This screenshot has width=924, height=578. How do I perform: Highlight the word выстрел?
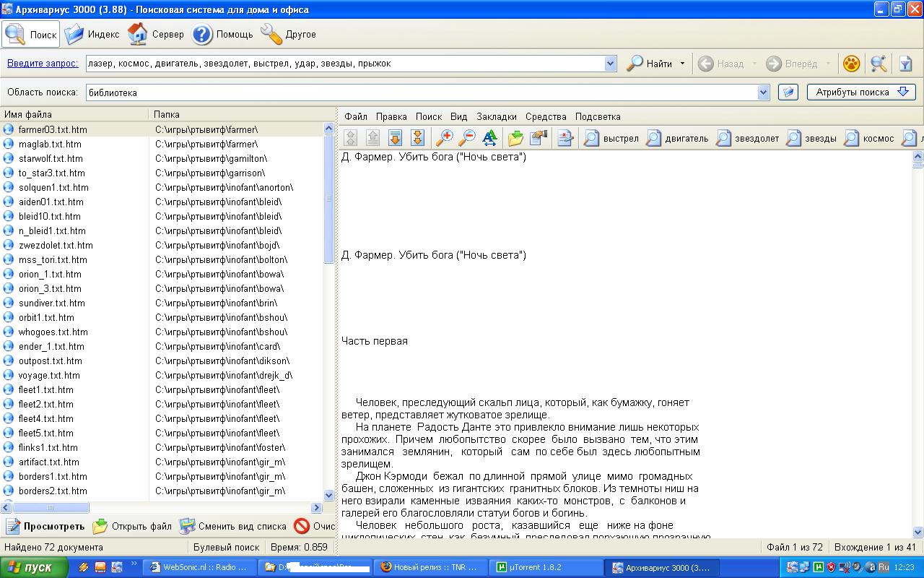(x=611, y=138)
